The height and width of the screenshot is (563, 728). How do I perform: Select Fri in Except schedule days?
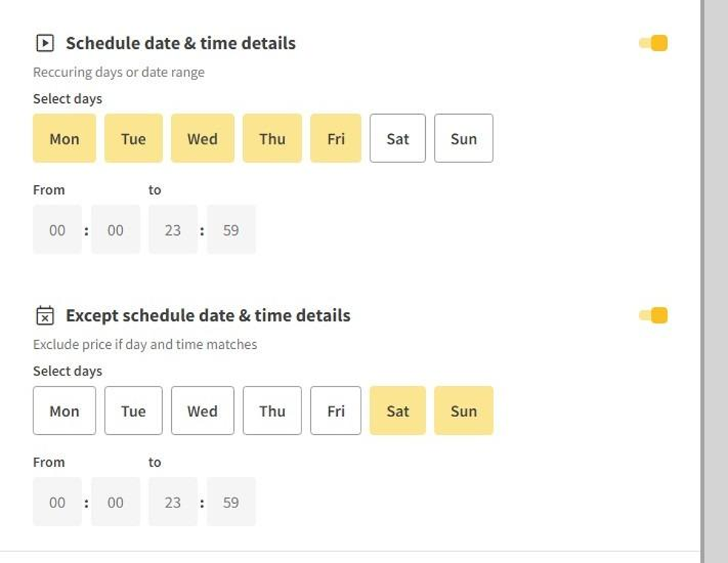point(335,410)
